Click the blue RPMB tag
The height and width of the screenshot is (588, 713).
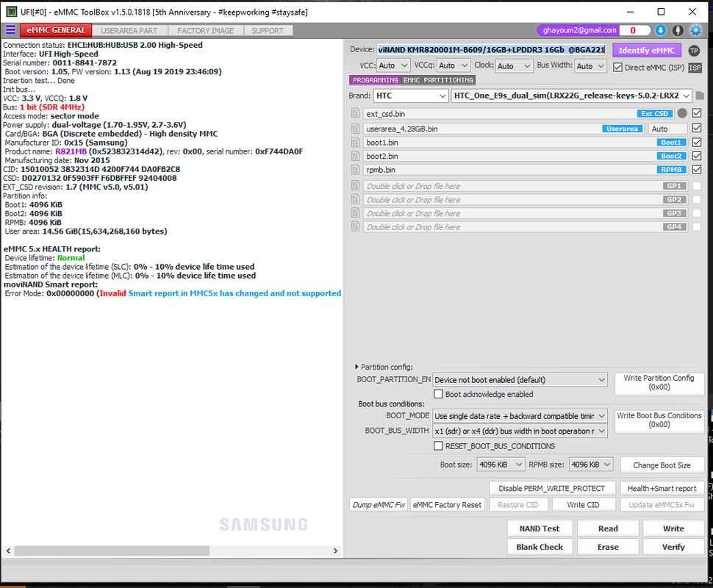click(x=671, y=170)
